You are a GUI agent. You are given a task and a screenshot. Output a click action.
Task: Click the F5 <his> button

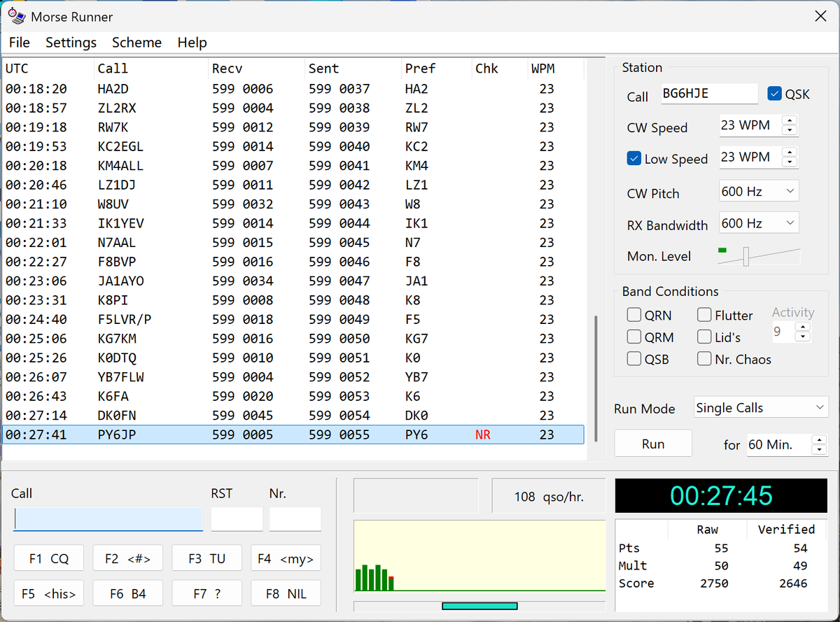[x=49, y=593]
